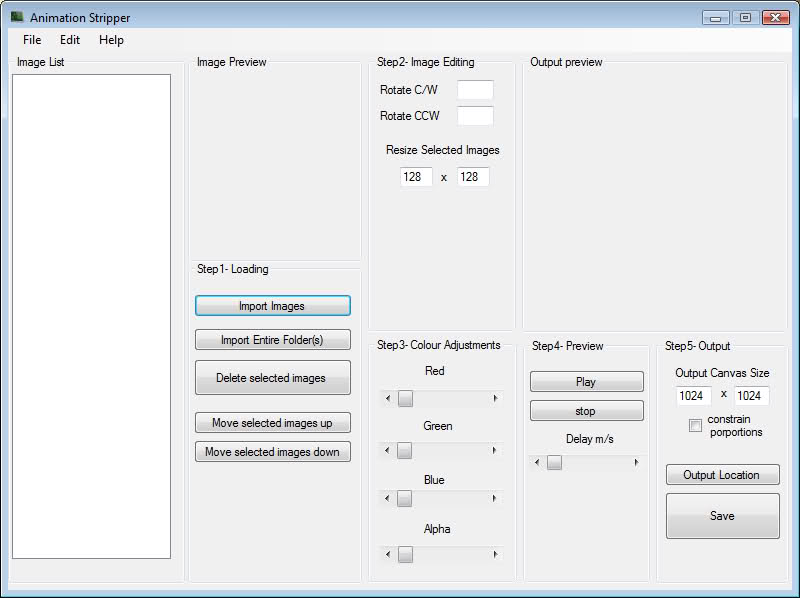
Task: Click the Blue slider thumb
Action: click(x=405, y=499)
